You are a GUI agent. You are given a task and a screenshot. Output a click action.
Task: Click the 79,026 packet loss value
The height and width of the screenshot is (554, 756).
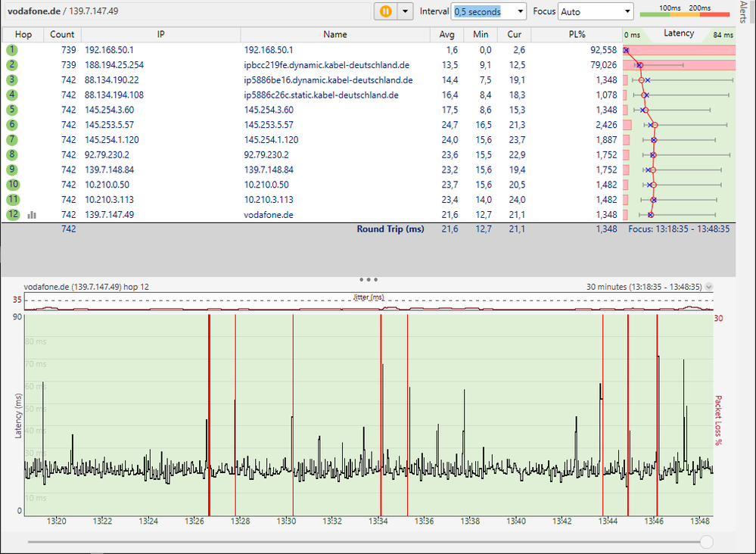pos(603,64)
